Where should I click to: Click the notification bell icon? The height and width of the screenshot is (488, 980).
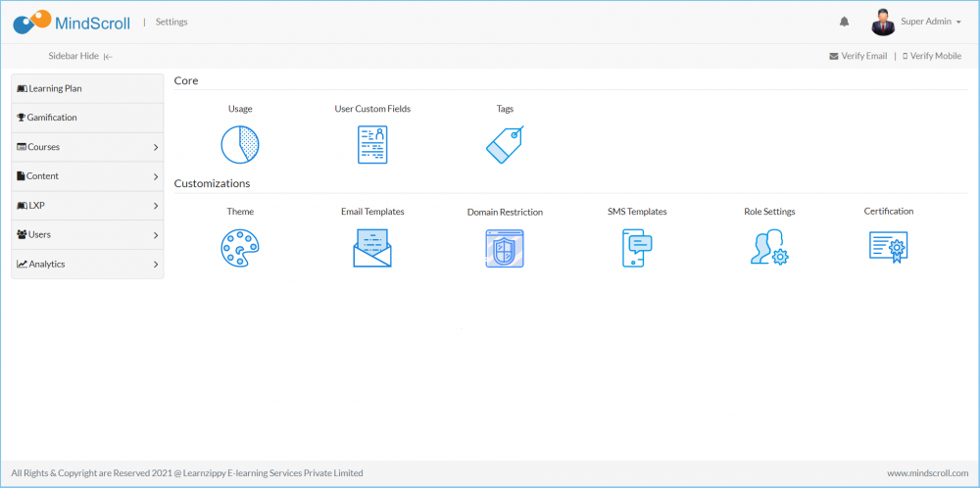(845, 22)
